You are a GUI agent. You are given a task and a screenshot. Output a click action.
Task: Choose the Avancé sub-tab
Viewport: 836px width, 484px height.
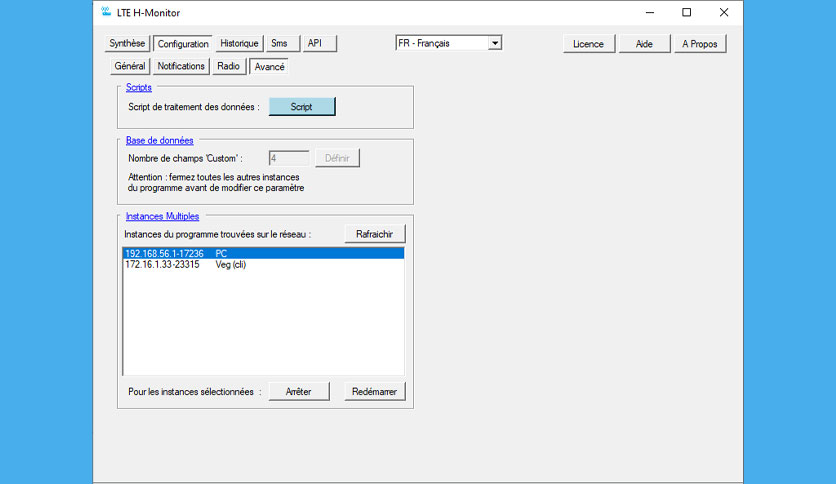(269, 67)
